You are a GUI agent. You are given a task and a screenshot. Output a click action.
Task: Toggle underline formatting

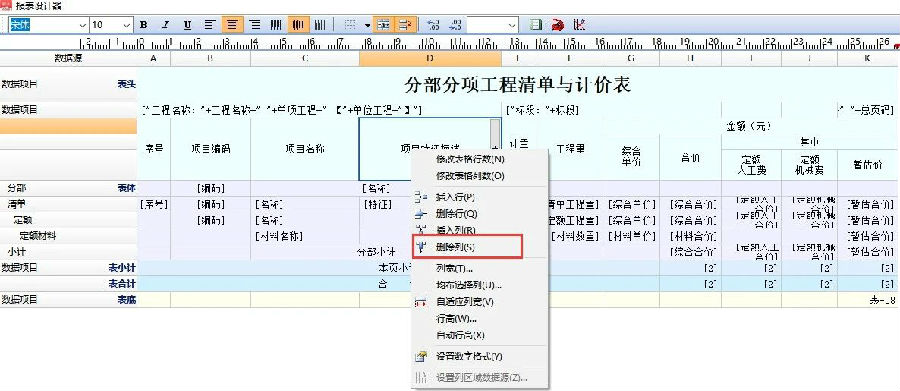[187, 25]
